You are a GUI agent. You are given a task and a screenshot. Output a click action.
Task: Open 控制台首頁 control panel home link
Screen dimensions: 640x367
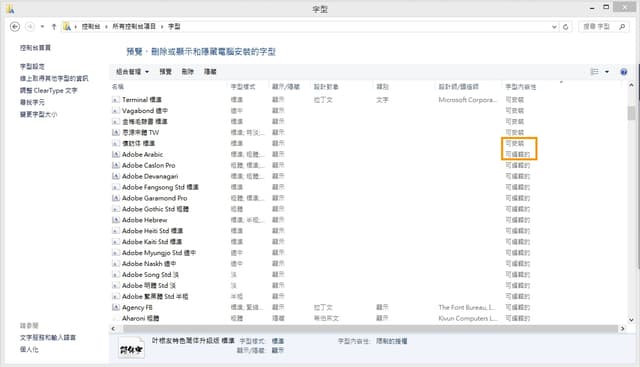(35, 48)
